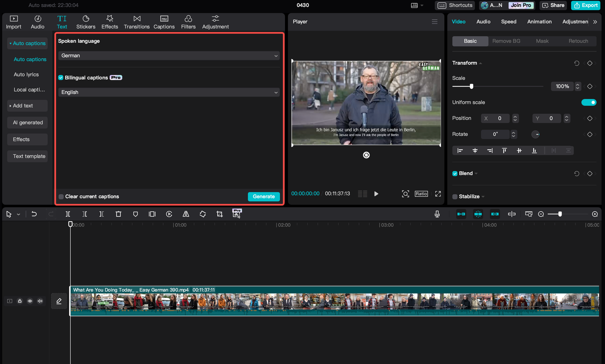Enable the Clear current captions checkbox

point(60,196)
